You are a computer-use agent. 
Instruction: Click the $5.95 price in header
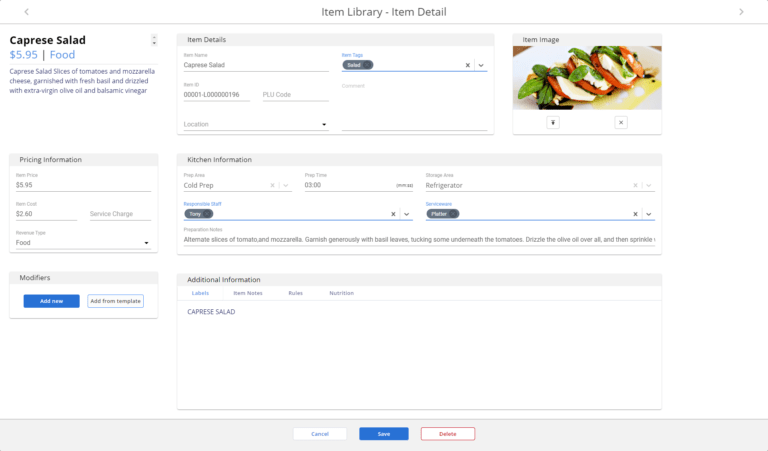(x=24, y=55)
